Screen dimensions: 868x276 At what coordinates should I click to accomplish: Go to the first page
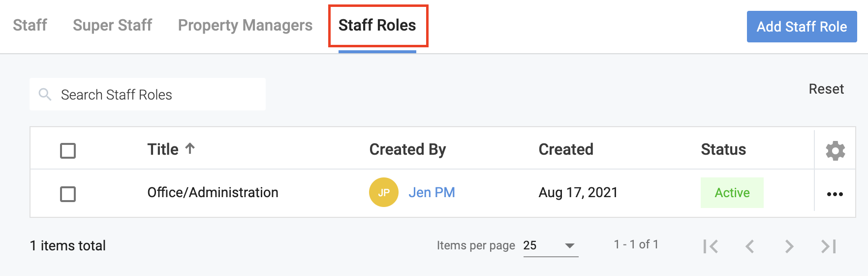[711, 246]
